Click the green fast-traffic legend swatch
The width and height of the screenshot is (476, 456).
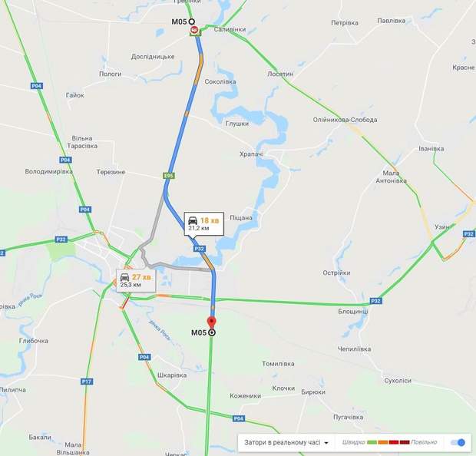372,442
